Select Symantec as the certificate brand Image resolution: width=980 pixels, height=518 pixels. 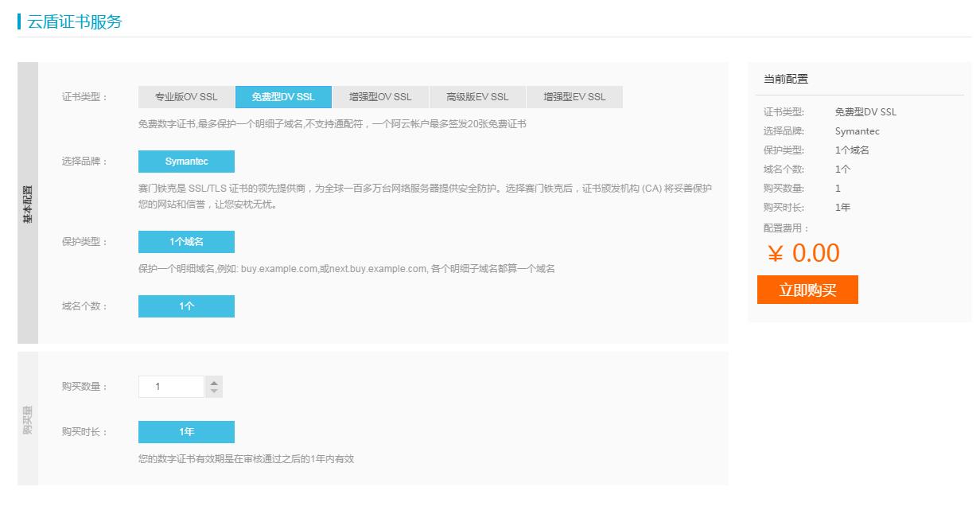[x=186, y=161]
